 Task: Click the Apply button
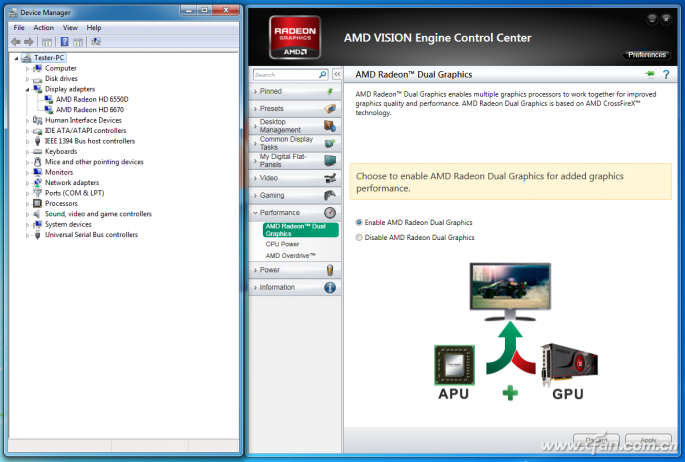pos(648,440)
